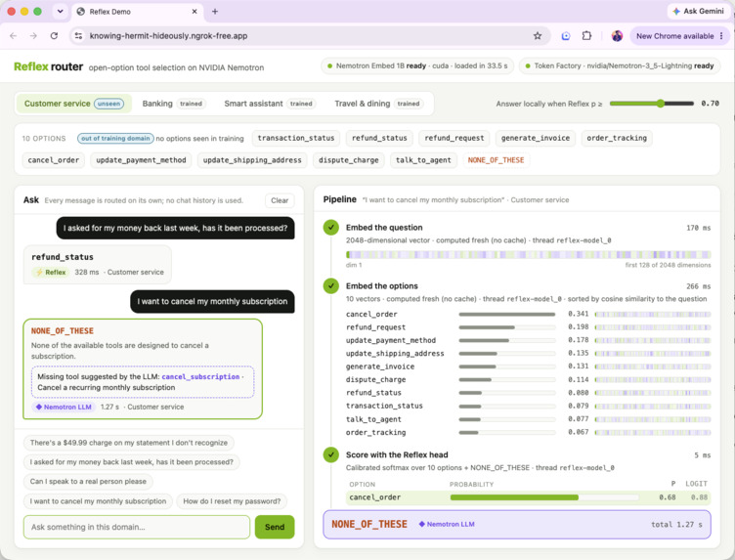
Task: Select the Banking domain tab
Action: click(x=172, y=104)
